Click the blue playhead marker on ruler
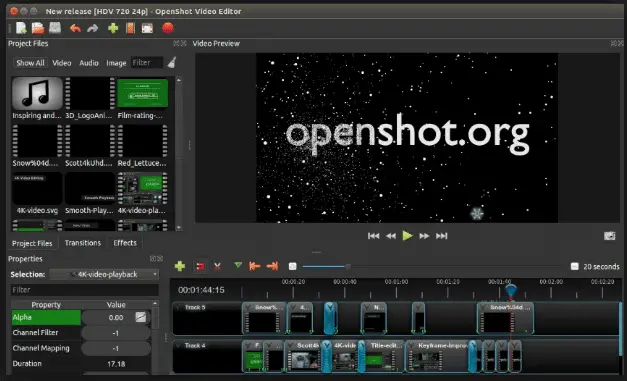 pyautogui.click(x=511, y=291)
